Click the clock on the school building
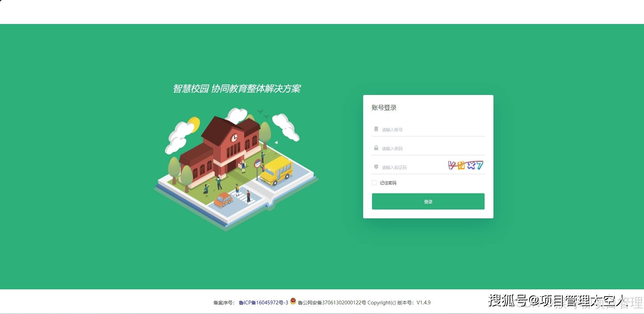644x314 pixels. (x=234, y=138)
